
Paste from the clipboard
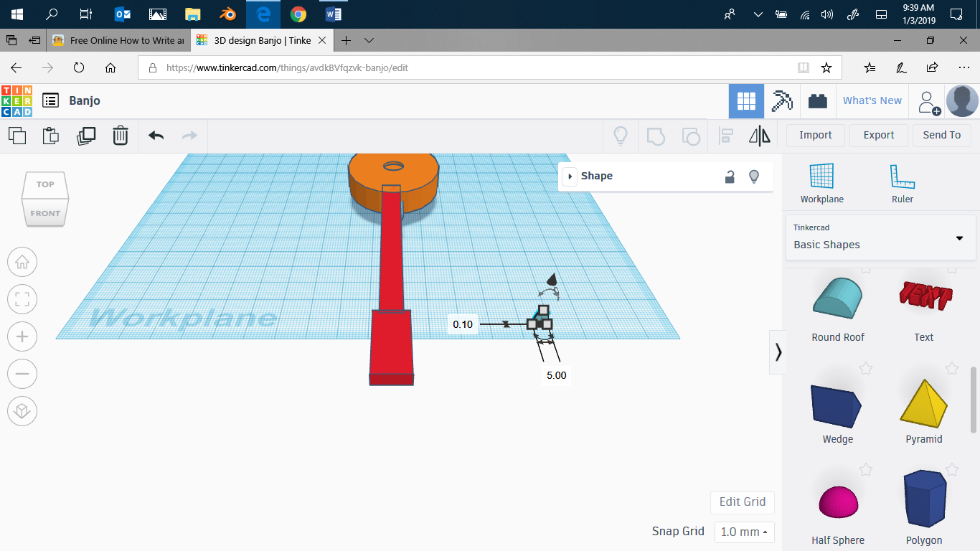[x=50, y=135]
